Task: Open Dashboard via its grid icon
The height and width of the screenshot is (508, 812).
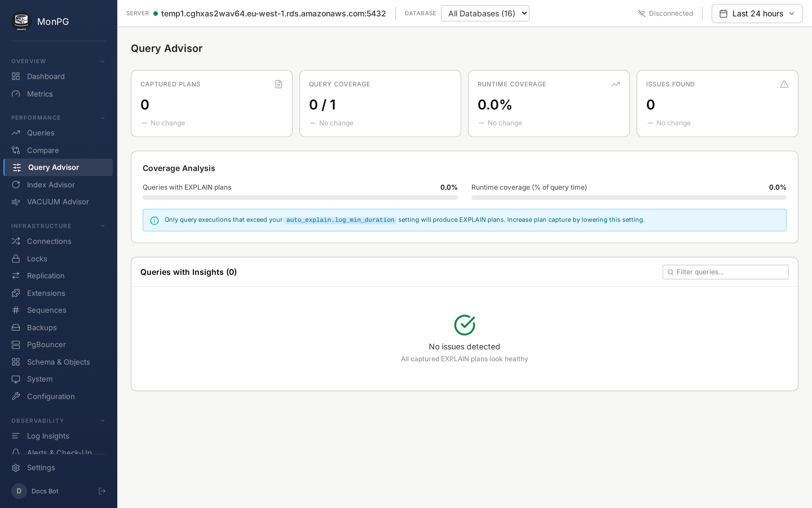Action: click(x=16, y=76)
